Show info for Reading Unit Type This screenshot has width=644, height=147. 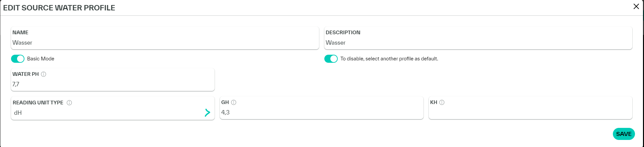coord(69,103)
